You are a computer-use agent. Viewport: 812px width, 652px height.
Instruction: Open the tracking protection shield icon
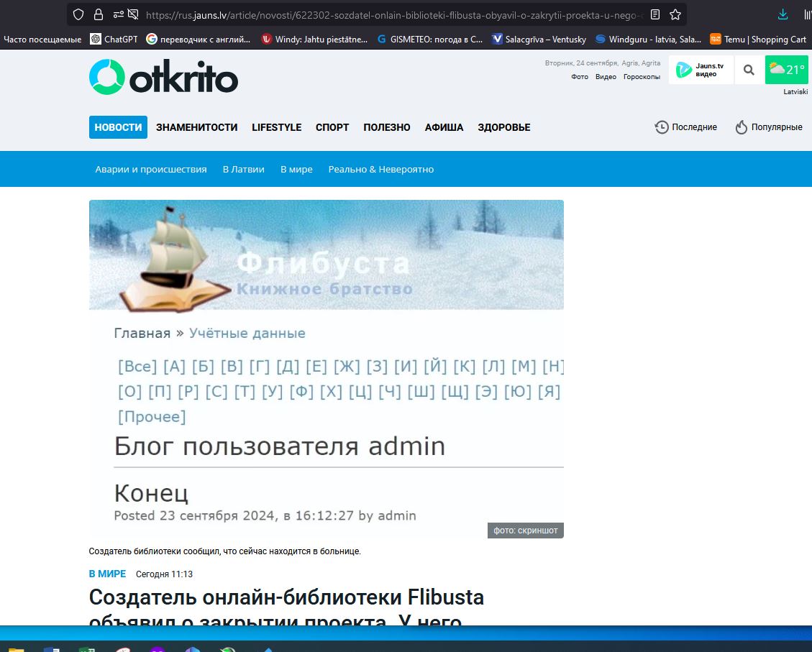78,14
